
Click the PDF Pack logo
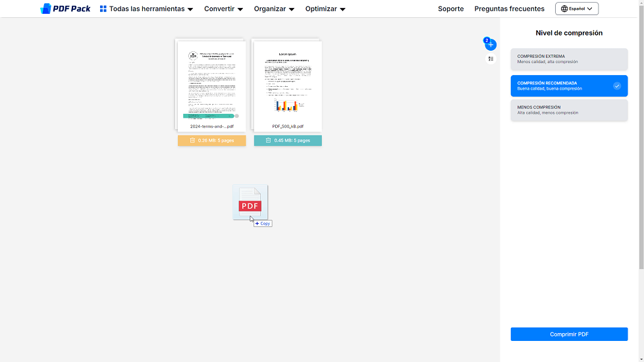click(x=65, y=9)
